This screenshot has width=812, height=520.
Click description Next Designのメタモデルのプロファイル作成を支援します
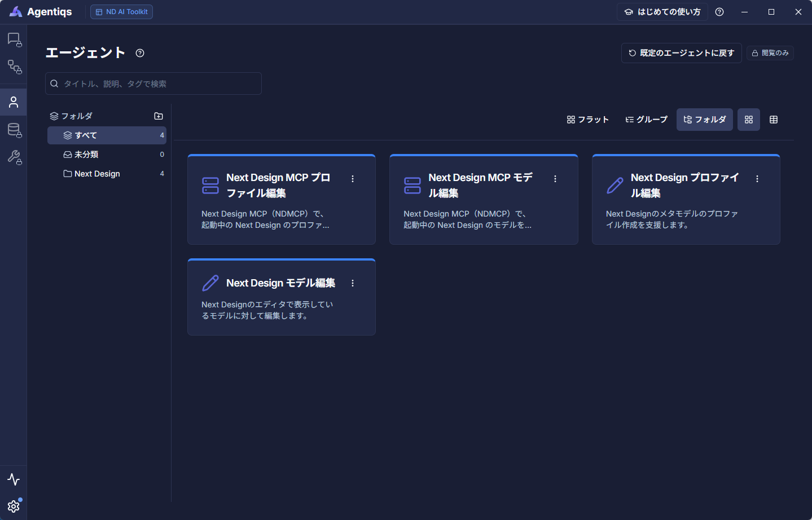[x=672, y=219]
